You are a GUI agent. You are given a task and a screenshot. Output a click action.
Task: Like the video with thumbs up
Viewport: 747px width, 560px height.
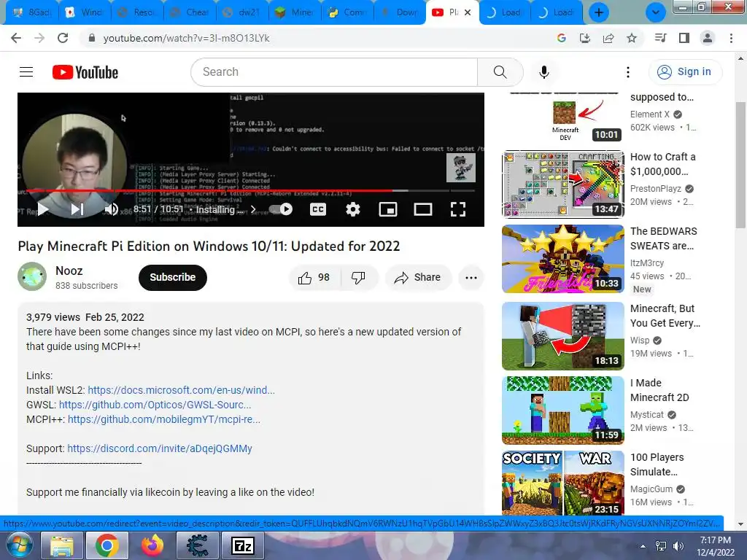(314, 278)
